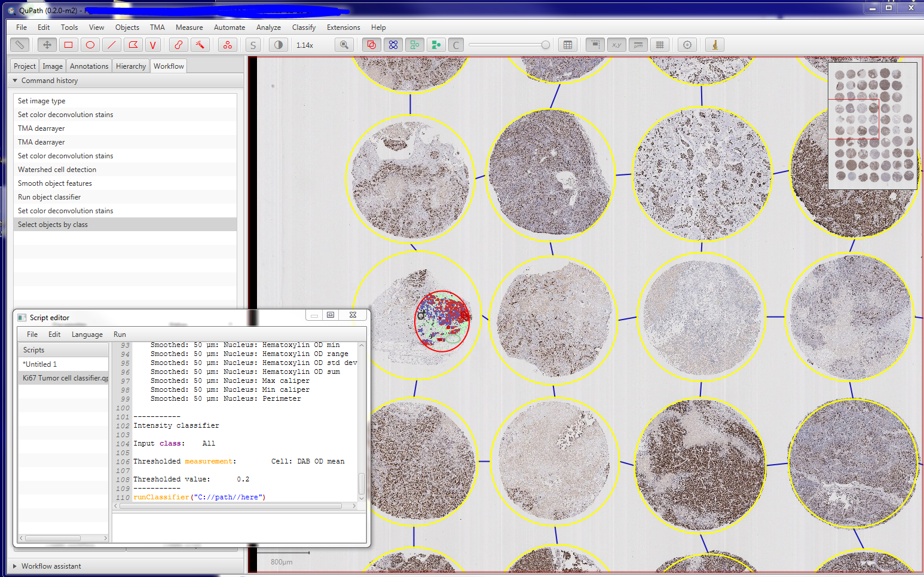
Task: Open the Language menu in Script editor
Action: click(x=87, y=334)
